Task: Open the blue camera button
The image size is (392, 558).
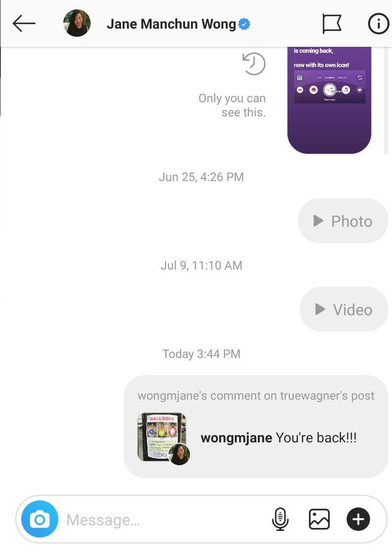Action: click(x=39, y=519)
